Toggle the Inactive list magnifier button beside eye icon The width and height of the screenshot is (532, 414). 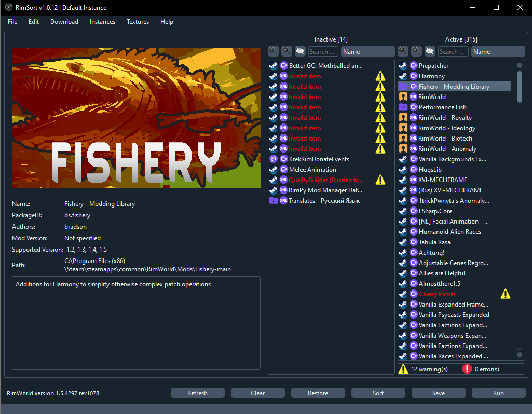287,51
